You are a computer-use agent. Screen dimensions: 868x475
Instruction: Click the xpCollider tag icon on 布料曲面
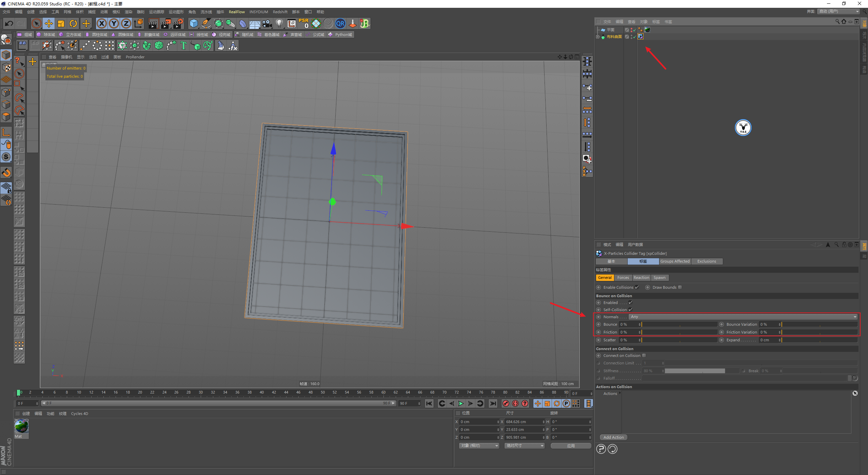point(640,37)
